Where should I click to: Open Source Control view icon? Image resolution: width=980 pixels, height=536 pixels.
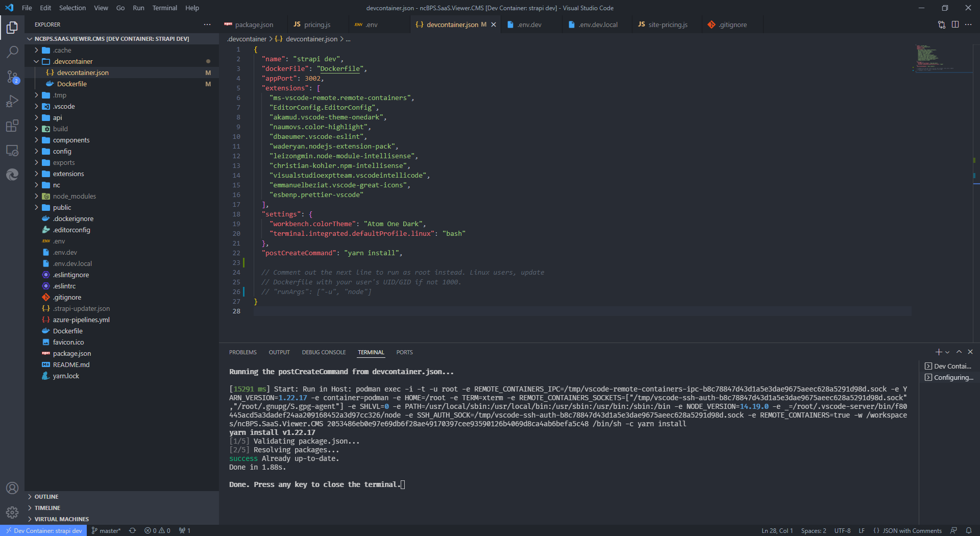(x=12, y=77)
